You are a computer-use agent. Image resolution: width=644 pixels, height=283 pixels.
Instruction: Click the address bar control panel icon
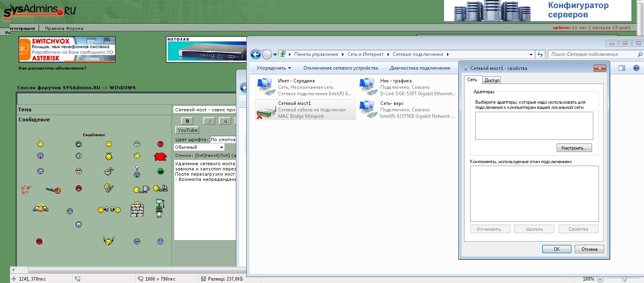click(283, 54)
